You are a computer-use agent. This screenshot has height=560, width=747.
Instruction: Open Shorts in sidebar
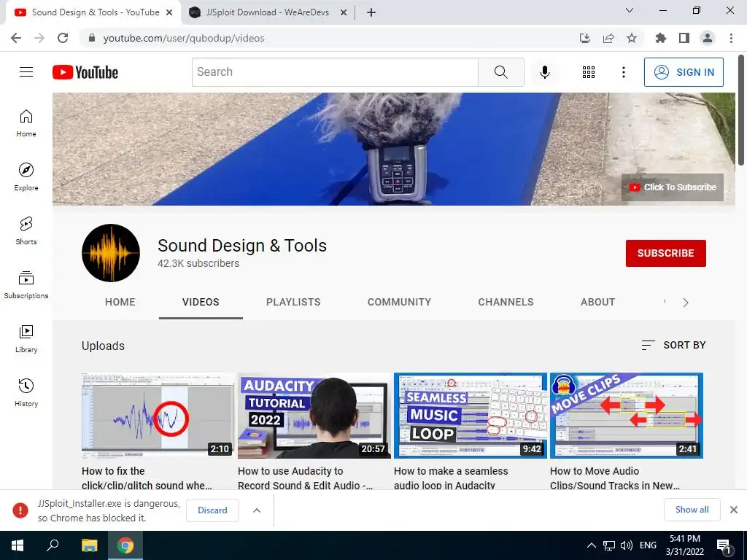click(x=26, y=231)
